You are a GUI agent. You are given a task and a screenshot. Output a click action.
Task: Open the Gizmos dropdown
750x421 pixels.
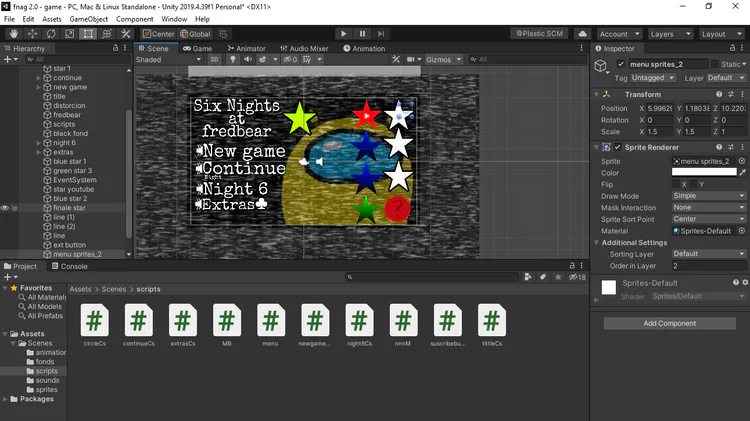[443, 59]
